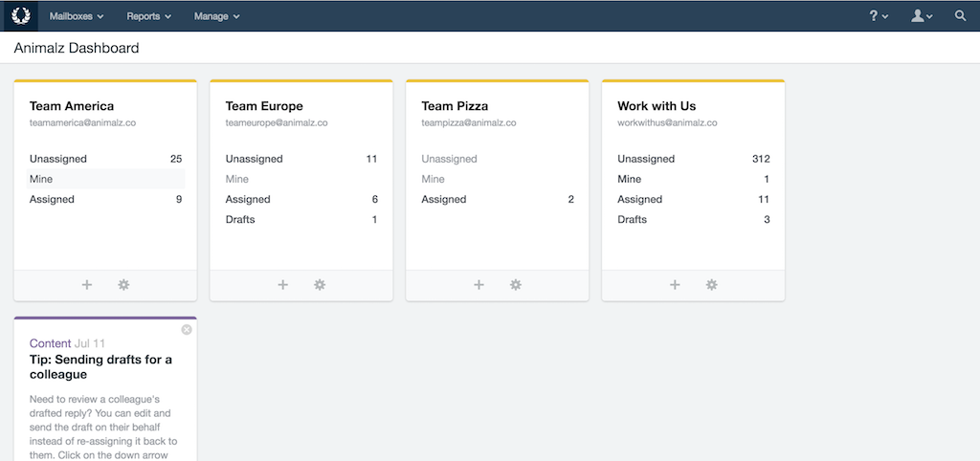Click the Content category label on tip
980x461 pixels.
click(x=50, y=343)
